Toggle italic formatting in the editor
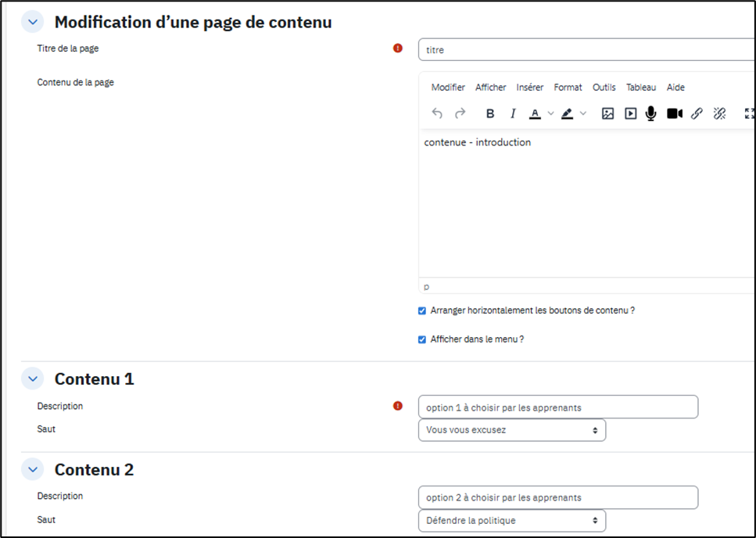Image resolution: width=756 pixels, height=538 pixels. click(513, 113)
